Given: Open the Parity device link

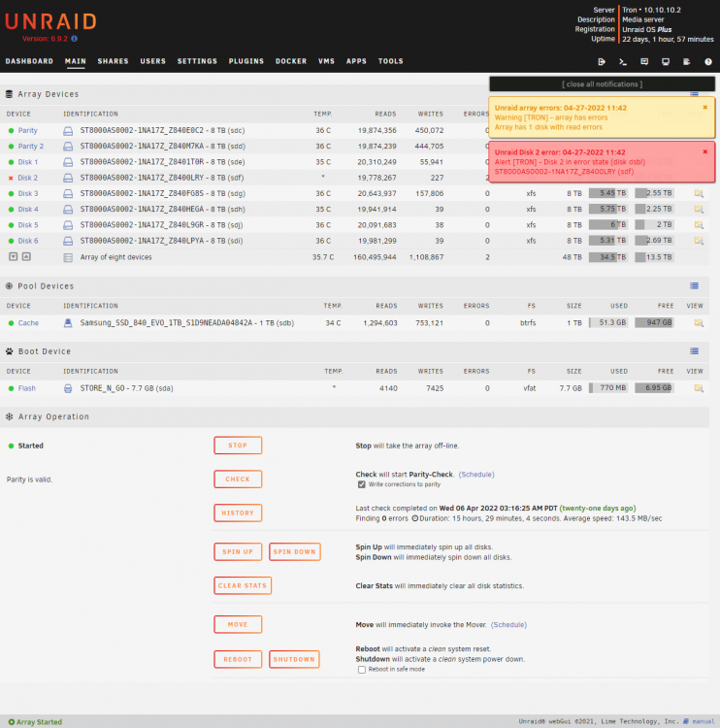Looking at the screenshot, I should (x=27, y=131).
